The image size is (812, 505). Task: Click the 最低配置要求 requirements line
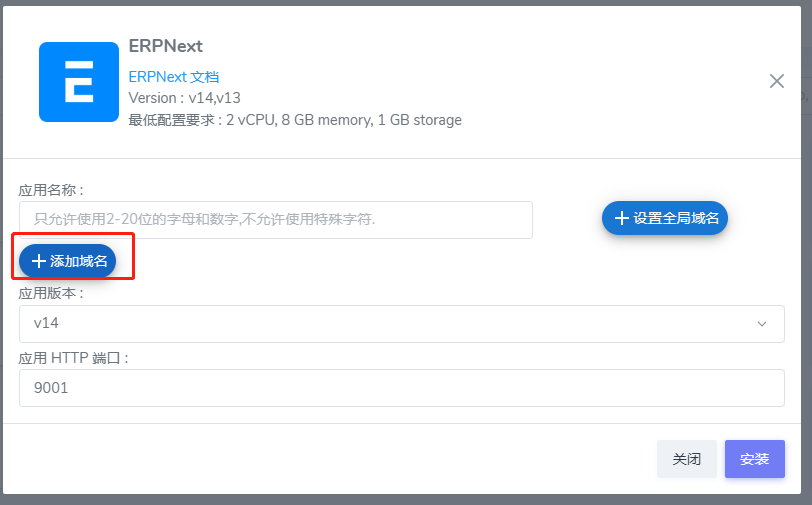pos(295,120)
